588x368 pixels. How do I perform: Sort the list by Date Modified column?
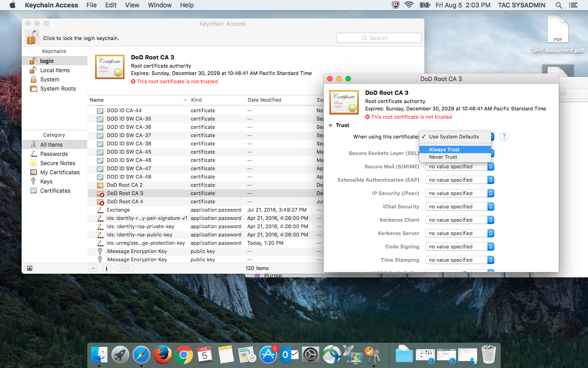pyautogui.click(x=280, y=100)
